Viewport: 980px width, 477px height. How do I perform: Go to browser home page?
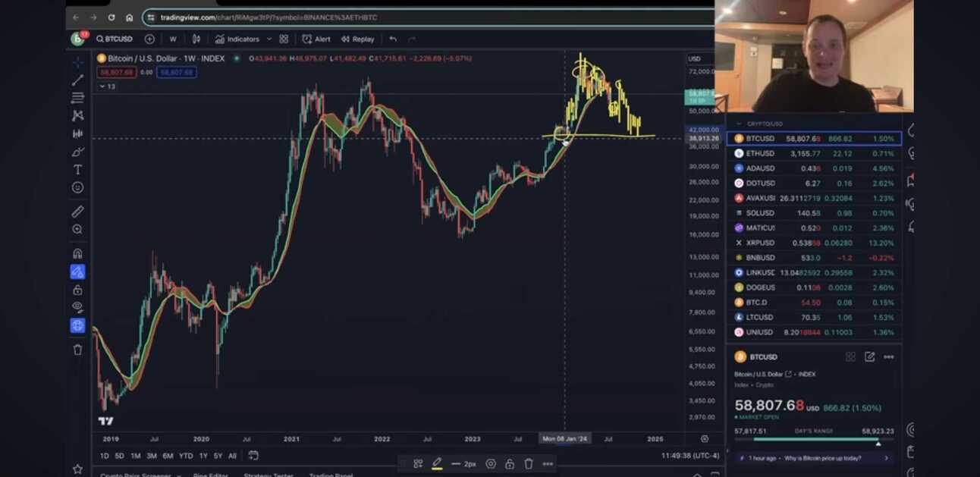[129, 17]
